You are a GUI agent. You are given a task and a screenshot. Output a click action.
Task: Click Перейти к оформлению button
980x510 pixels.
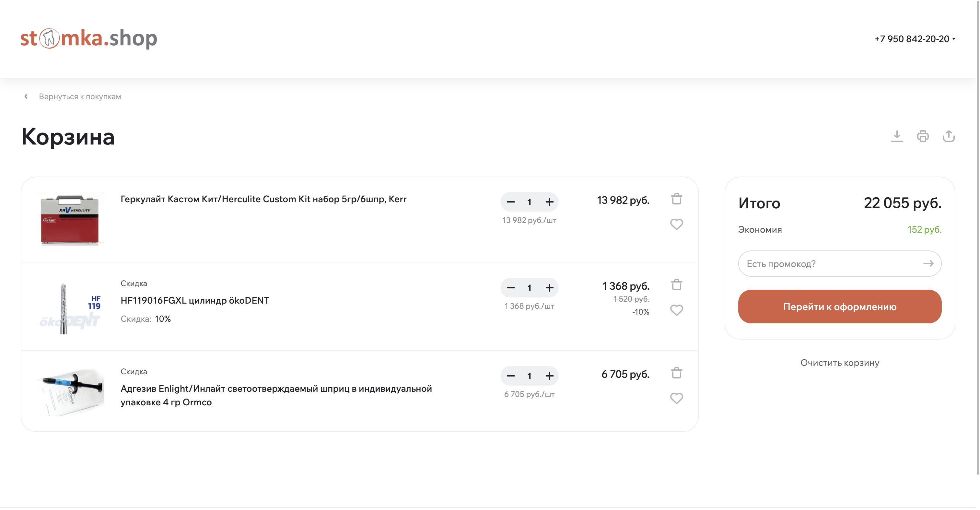pos(840,307)
